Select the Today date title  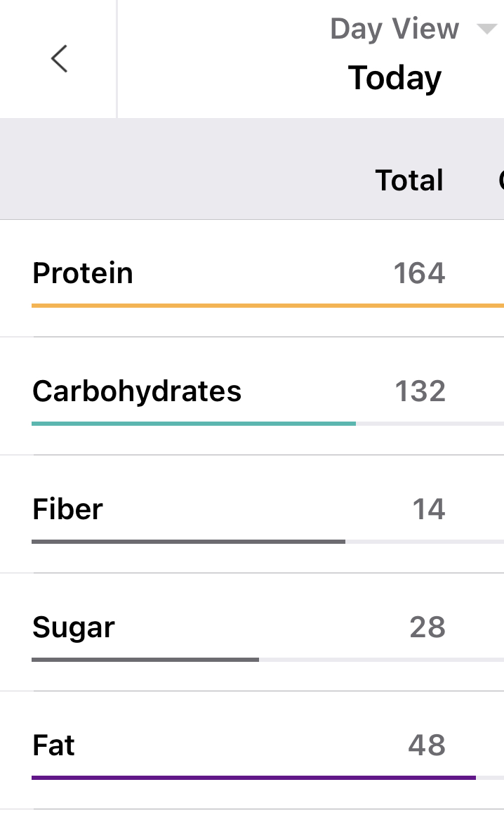[x=394, y=77]
